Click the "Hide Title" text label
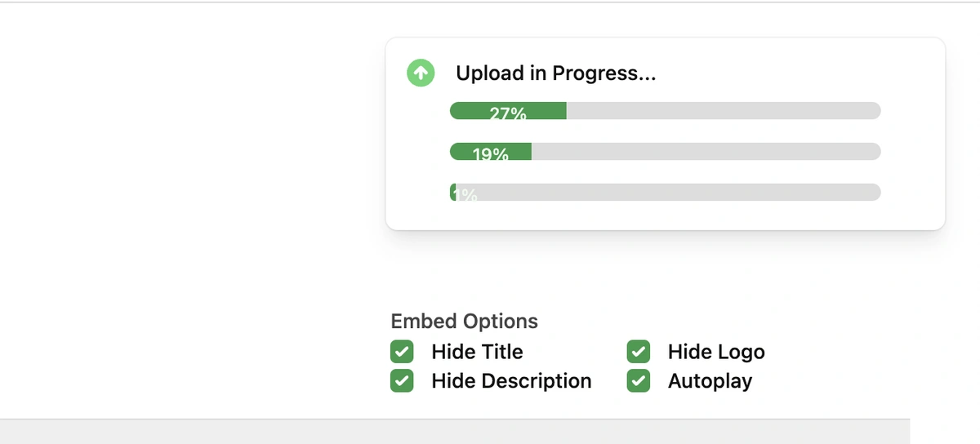Viewport: 980px width, 444px height. click(x=477, y=352)
